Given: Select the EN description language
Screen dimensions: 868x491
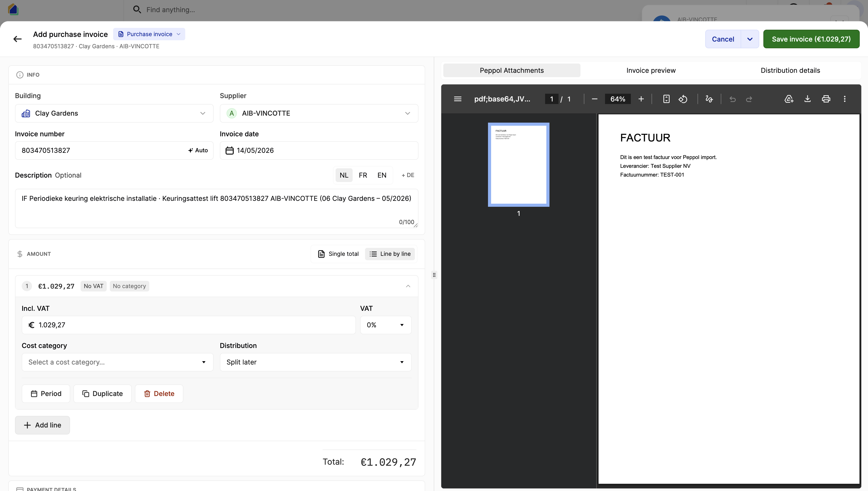Looking at the screenshot, I should [x=382, y=175].
